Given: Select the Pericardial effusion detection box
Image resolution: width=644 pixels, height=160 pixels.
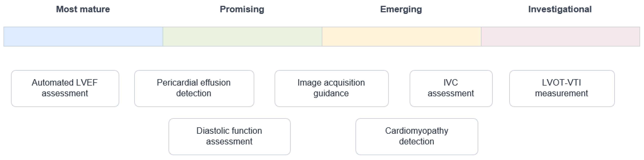Looking at the screenshot, I should coord(194,88).
